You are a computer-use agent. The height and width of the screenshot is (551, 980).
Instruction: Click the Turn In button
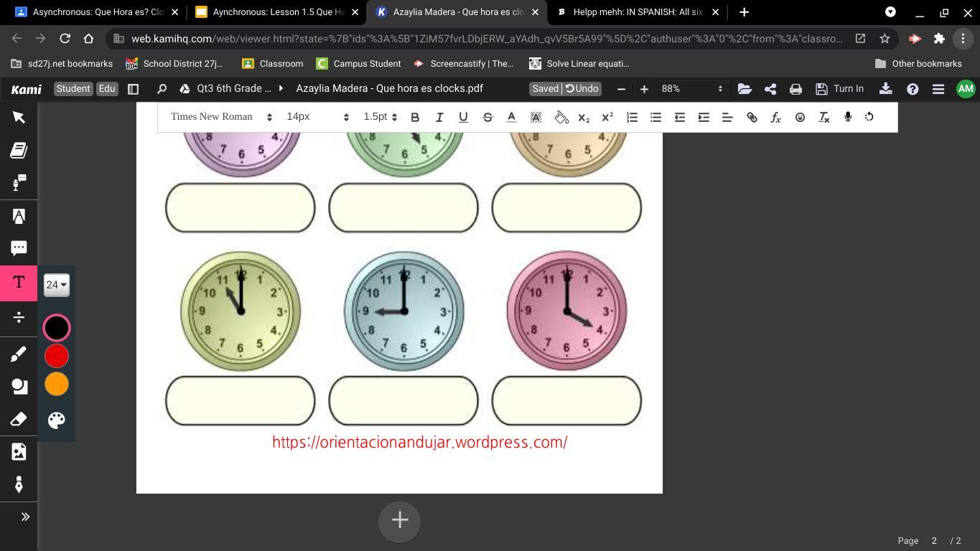click(x=839, y=89)
